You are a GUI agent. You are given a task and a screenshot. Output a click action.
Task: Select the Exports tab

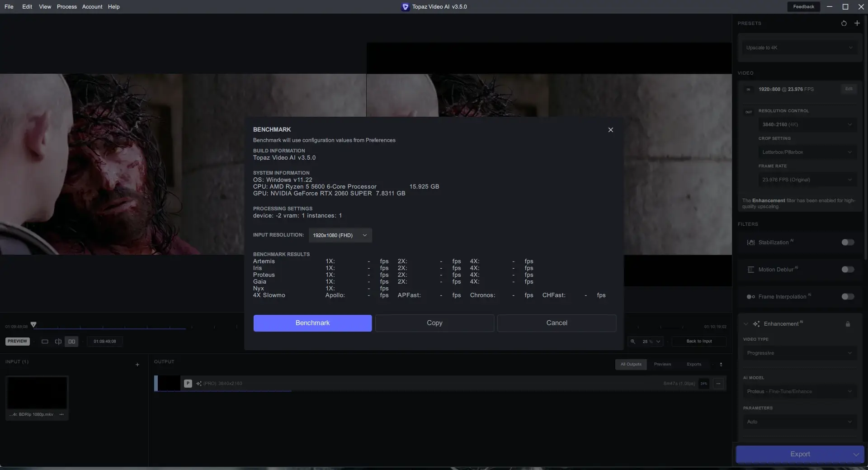[694, 365]
